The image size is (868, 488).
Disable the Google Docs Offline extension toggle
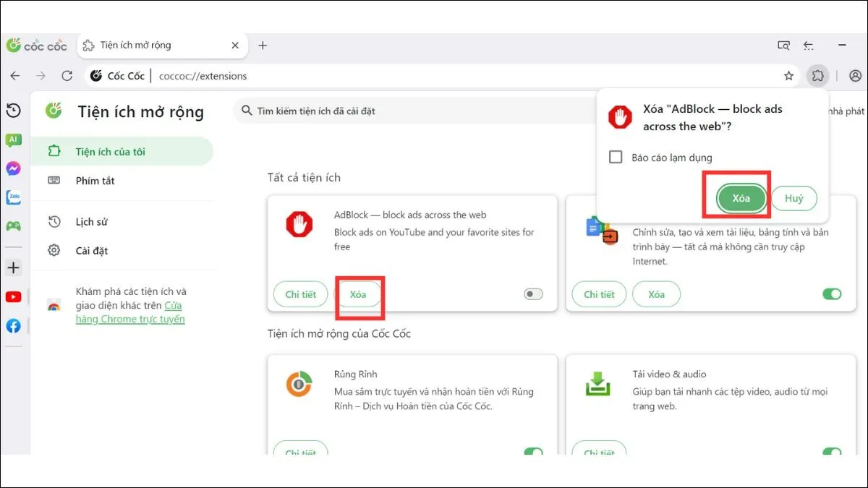832,294
